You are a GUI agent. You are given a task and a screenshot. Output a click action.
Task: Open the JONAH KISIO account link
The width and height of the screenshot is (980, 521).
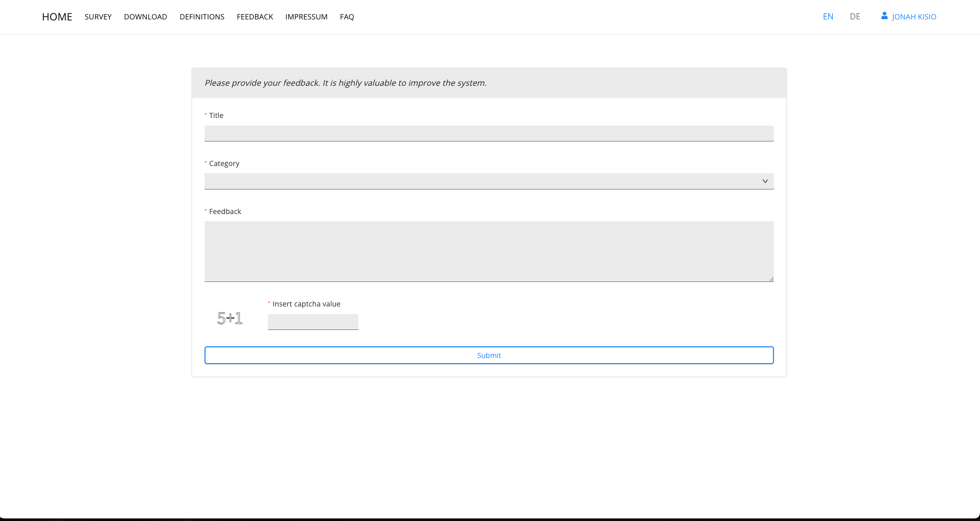(914, 17)
